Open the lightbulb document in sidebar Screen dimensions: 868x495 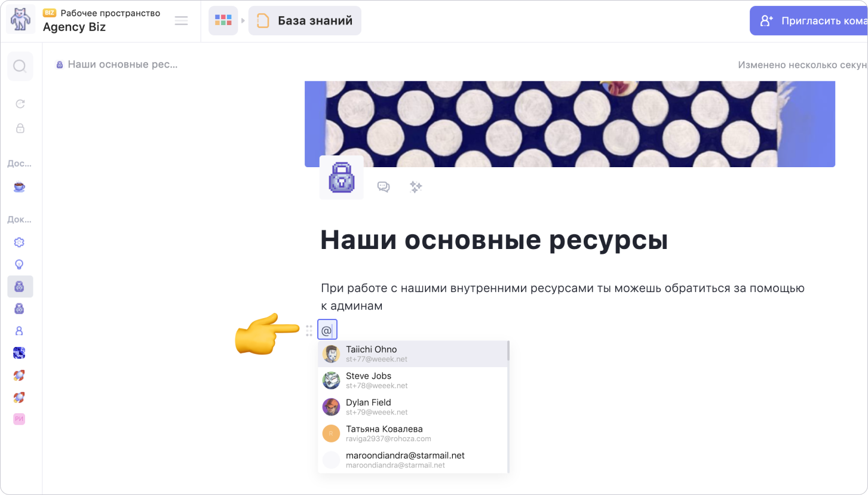19,265
